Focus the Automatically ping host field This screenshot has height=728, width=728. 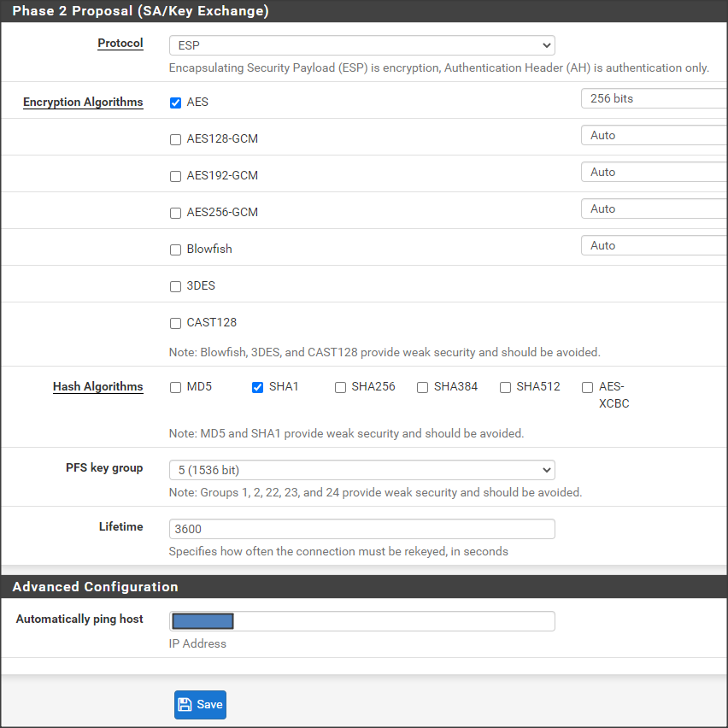393,621
